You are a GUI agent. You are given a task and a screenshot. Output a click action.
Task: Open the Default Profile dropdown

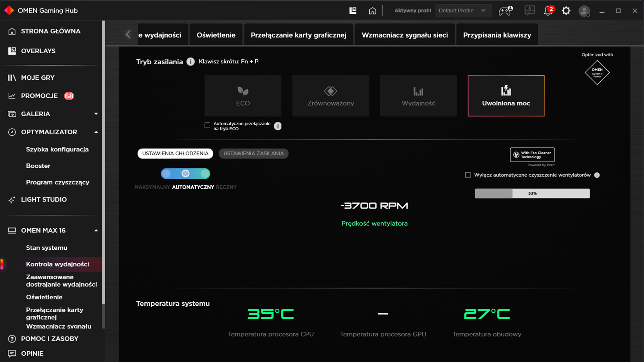click(x=463, y=11)
